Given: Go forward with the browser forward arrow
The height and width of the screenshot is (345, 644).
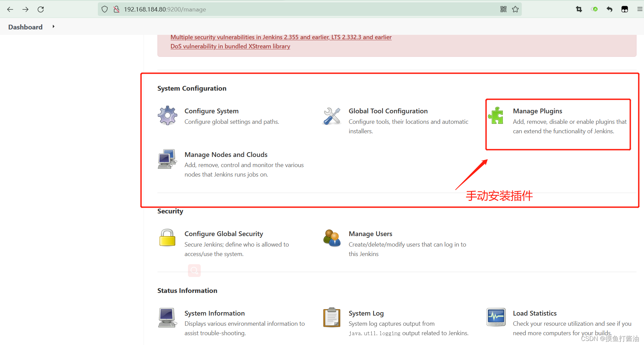Looking at the screenshot, I should tap(25, 9).
